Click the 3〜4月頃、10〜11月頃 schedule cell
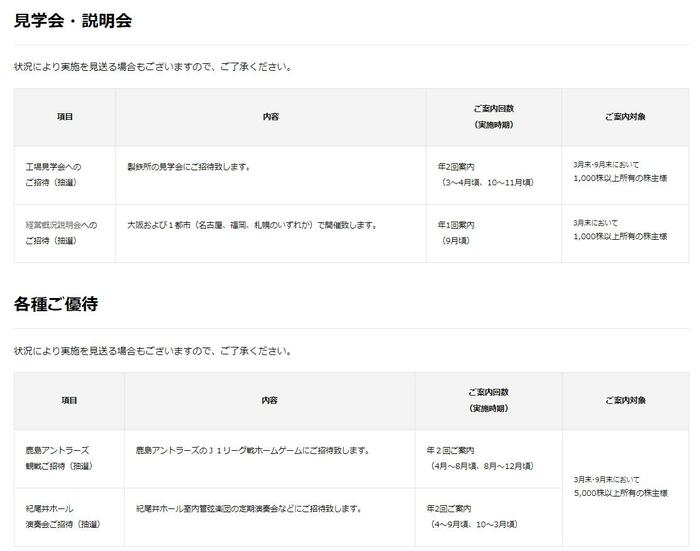The image size is (700, 551). 491,175
